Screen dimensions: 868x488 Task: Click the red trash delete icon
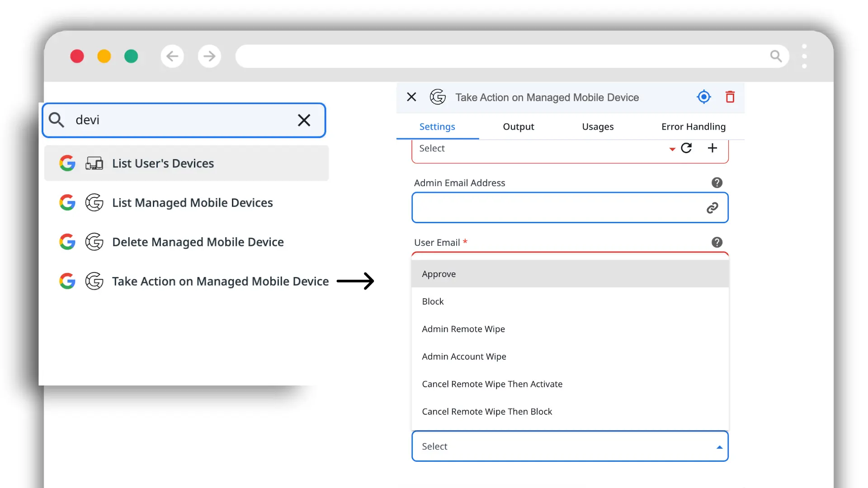click(x=730, y=97)
